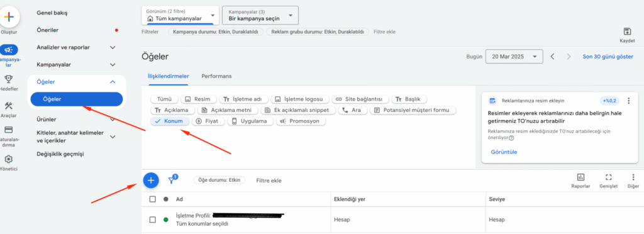Select the Başlık chip

click(409, 99)
